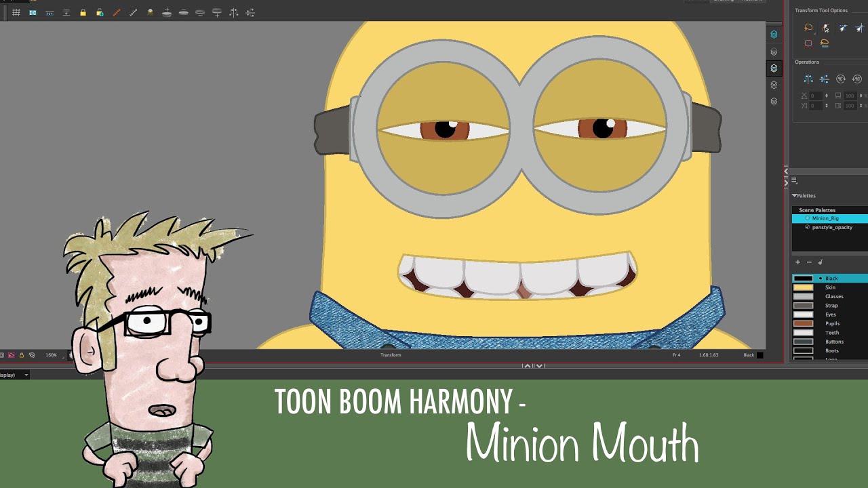Click the unlock padlock icon
This screenshot has width=868, height=488.
pos(100,13)
